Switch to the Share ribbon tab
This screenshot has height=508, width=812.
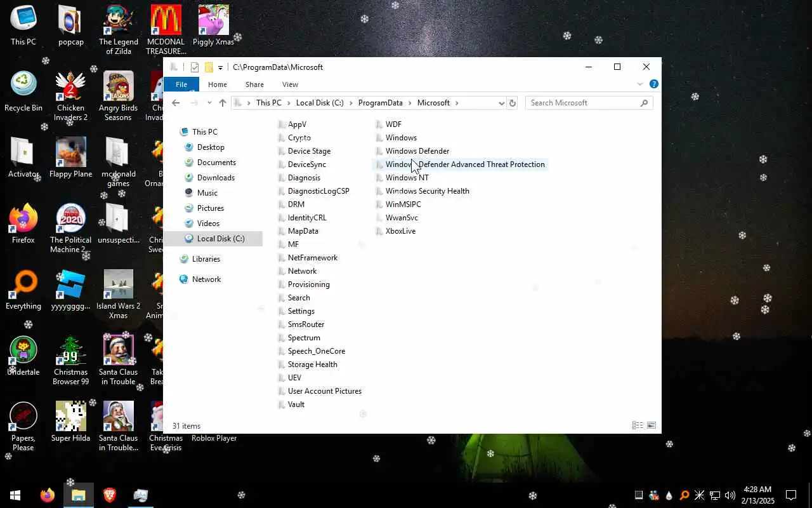[254, 84]
